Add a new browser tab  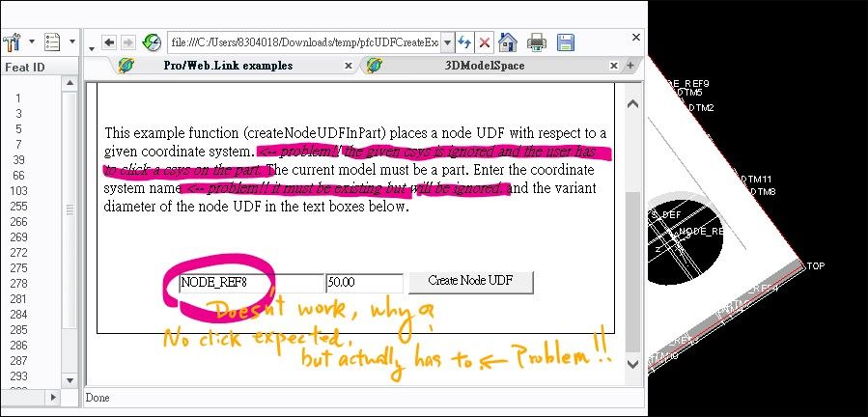pos(630,66)
